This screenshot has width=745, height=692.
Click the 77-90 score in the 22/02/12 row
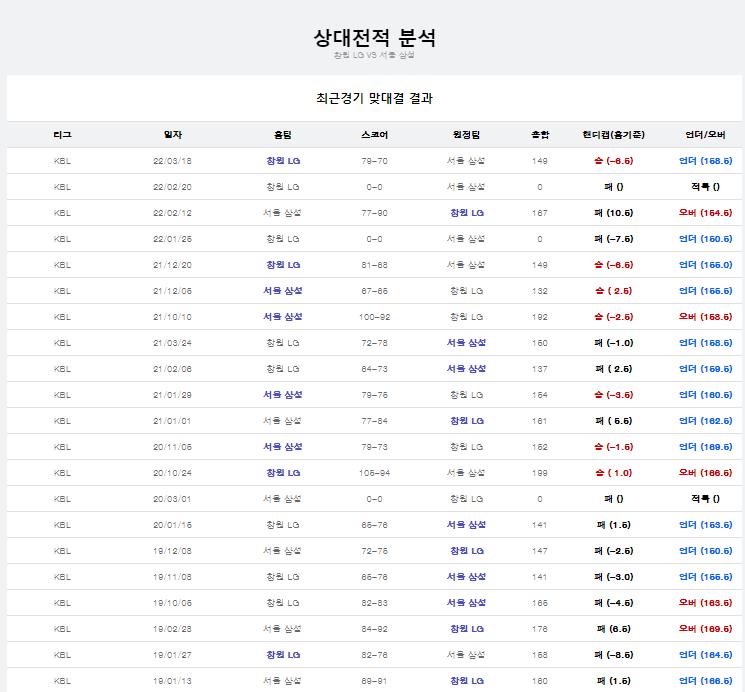pos(374,213)
